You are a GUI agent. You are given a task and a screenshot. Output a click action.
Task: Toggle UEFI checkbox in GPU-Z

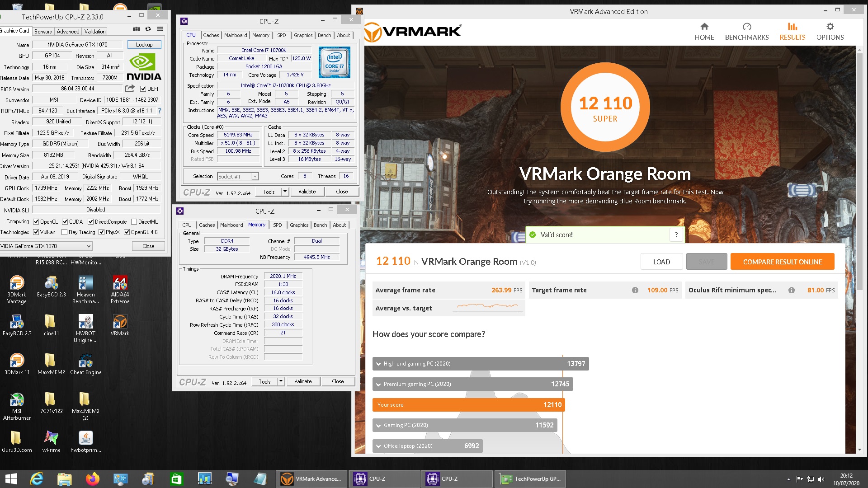pyautogui.click(x=143, y=89)
